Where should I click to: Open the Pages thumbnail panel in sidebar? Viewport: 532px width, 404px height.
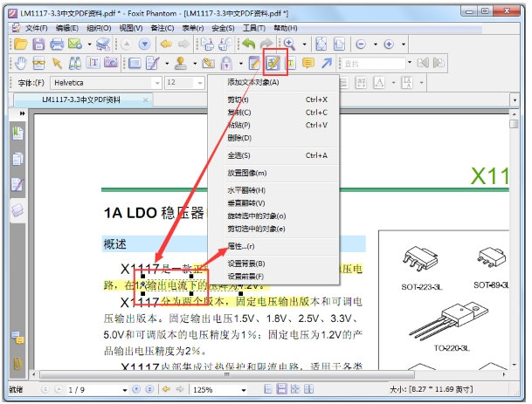[18, 159]
